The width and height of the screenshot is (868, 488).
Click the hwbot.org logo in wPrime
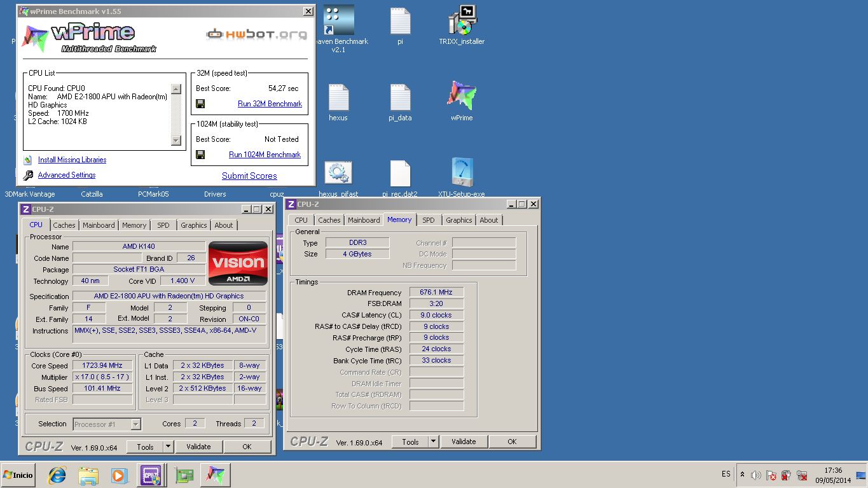pos(256,34)
